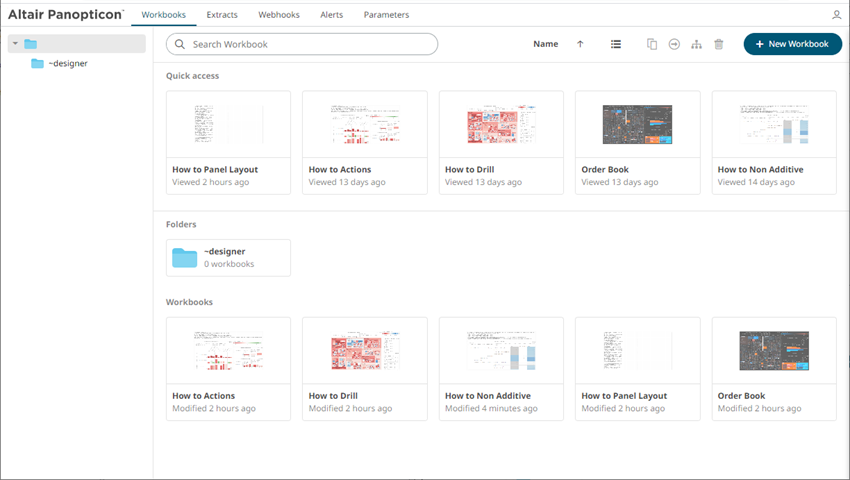850x480 pixels.
Task: Open the Webhooks tab
Action: click(279, 15)
